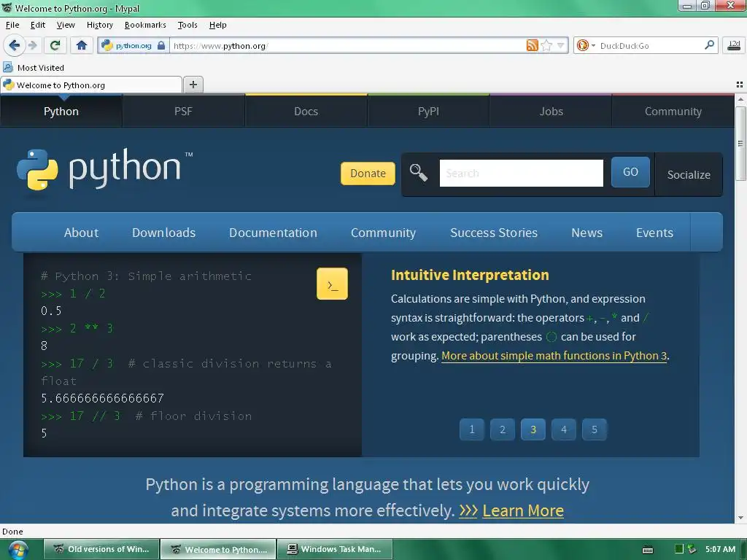The width and height of the screenshot is (747, 560).
Task: Switch to the PyPI top tab
Action: (428, 111)
